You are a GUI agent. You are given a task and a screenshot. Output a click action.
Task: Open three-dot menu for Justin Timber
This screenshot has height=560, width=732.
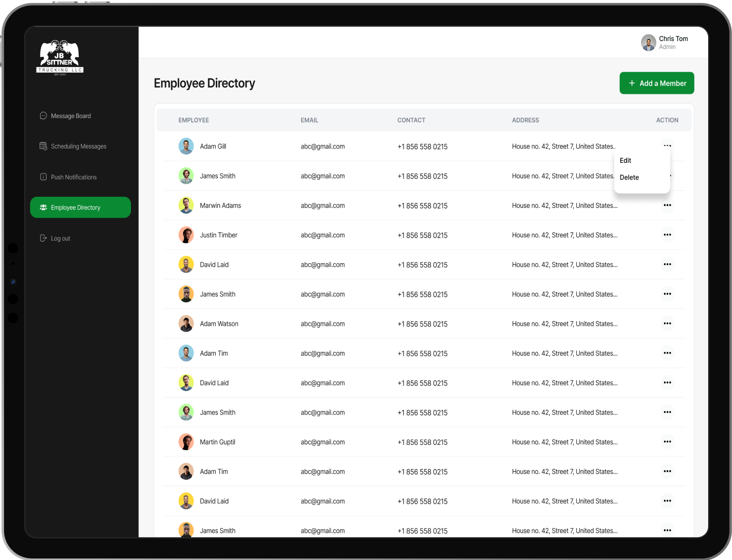667,235
